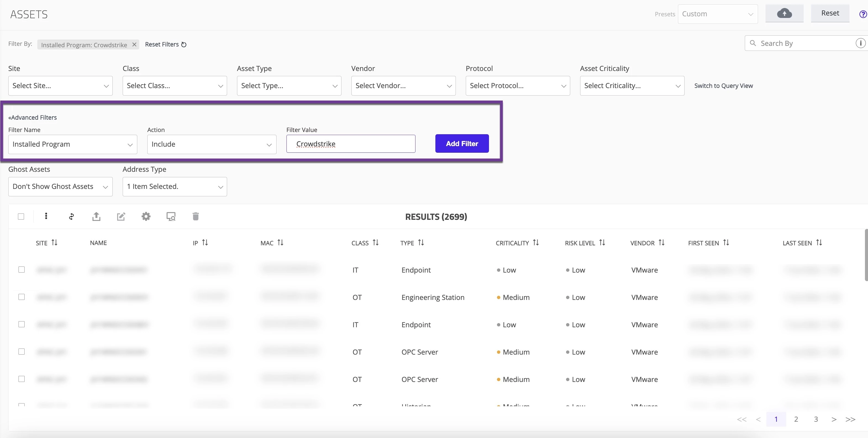Check the first Endpoint row checkbox
868x438 pixels.
click(22, 270)
